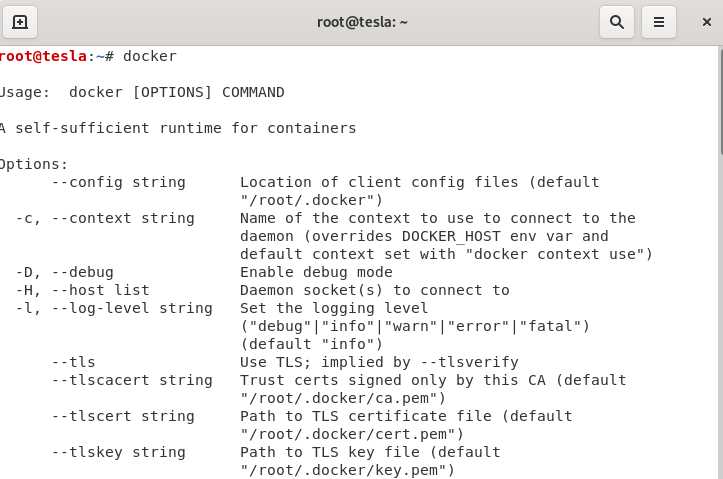Image resolution: width=723 pixels, height=479 pixels.
Task: Click the --context string option
Action: point(123,218)
